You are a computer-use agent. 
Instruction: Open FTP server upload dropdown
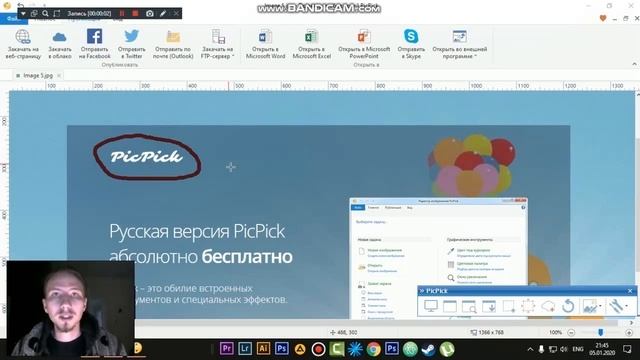point(218,44)
